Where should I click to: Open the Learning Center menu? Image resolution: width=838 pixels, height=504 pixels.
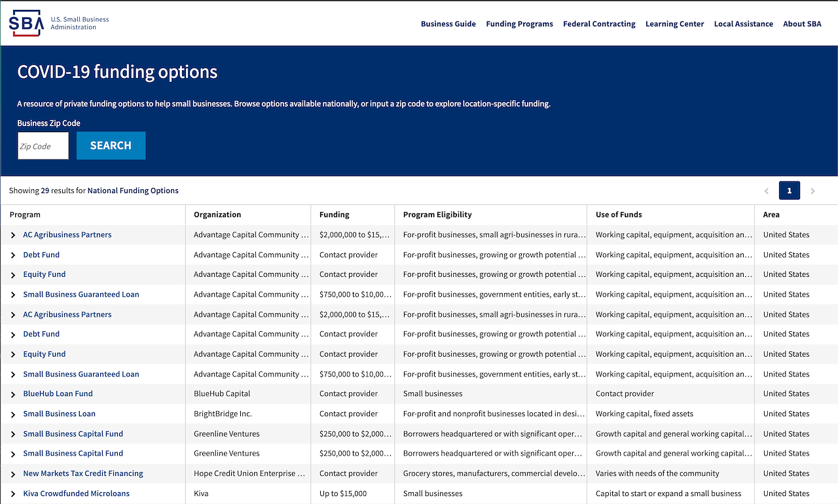674,24
